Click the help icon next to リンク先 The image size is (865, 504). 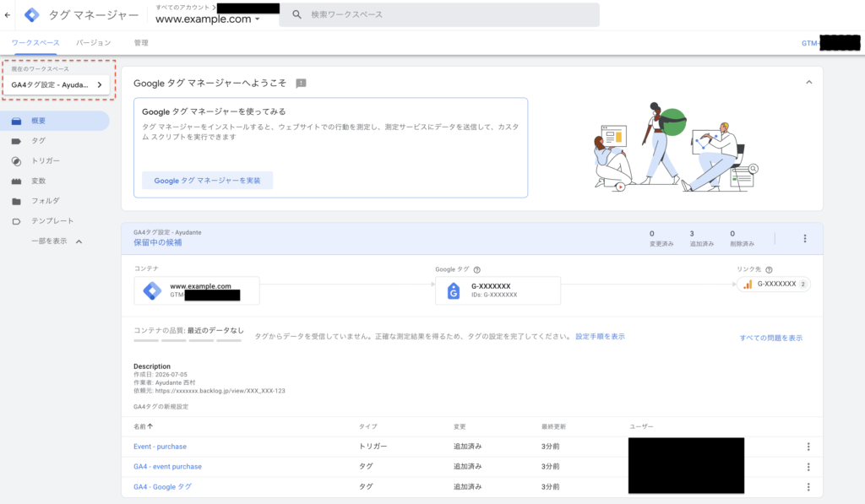(769, 269)
